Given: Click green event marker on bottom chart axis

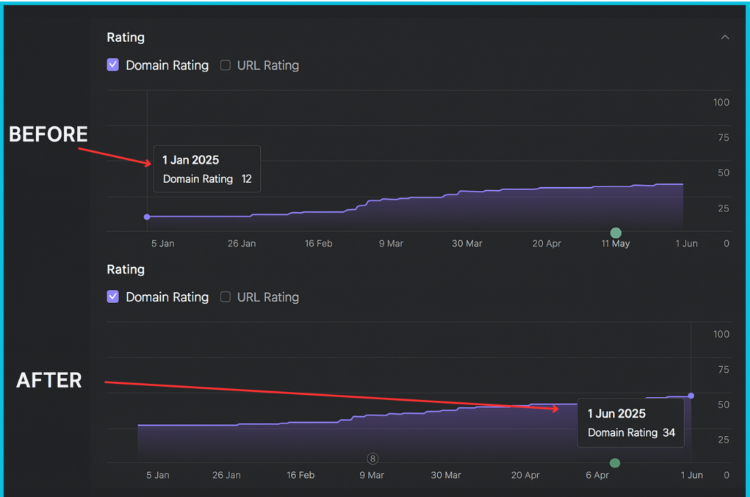Looking at the screenshot, I should click(x=615, y=463).
